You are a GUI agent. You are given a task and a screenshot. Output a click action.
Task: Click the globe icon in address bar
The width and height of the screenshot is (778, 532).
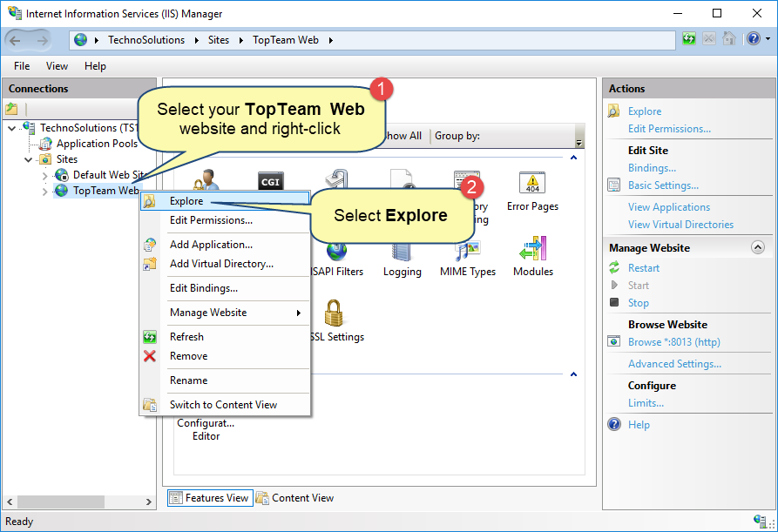tap(80, 40)
